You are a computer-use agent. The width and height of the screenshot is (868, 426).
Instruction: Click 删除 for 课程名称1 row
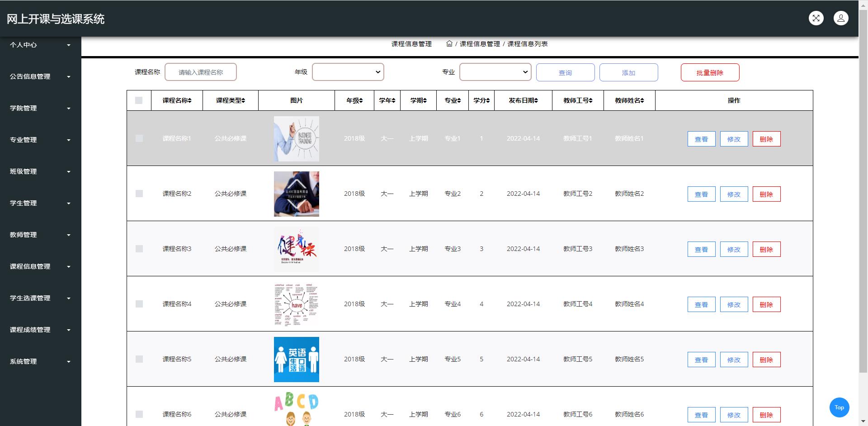coord(766,139)
